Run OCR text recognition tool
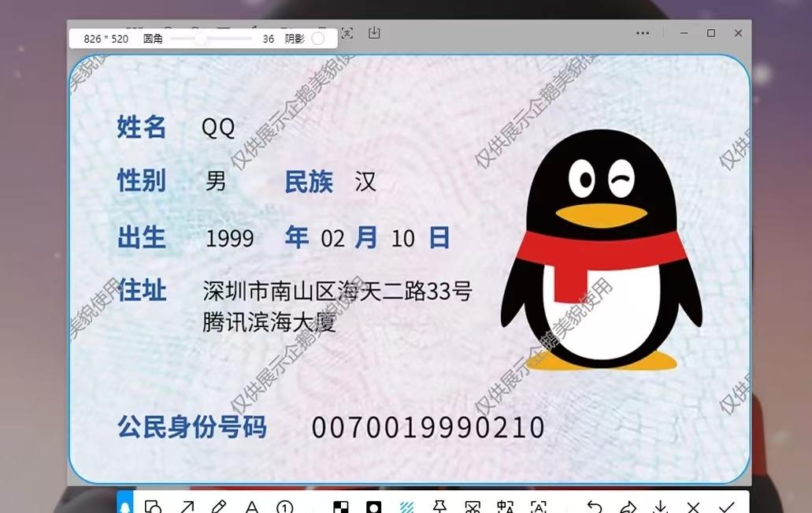 click(538, 507)
